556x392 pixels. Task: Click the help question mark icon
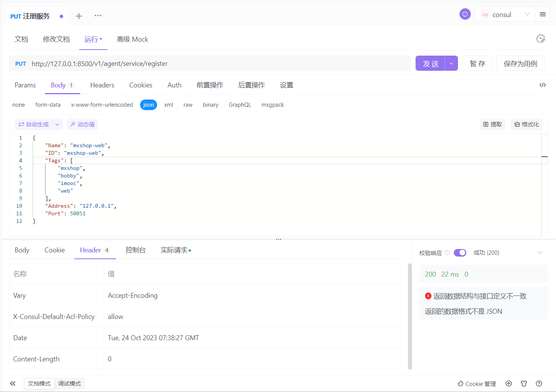[539, 383]
